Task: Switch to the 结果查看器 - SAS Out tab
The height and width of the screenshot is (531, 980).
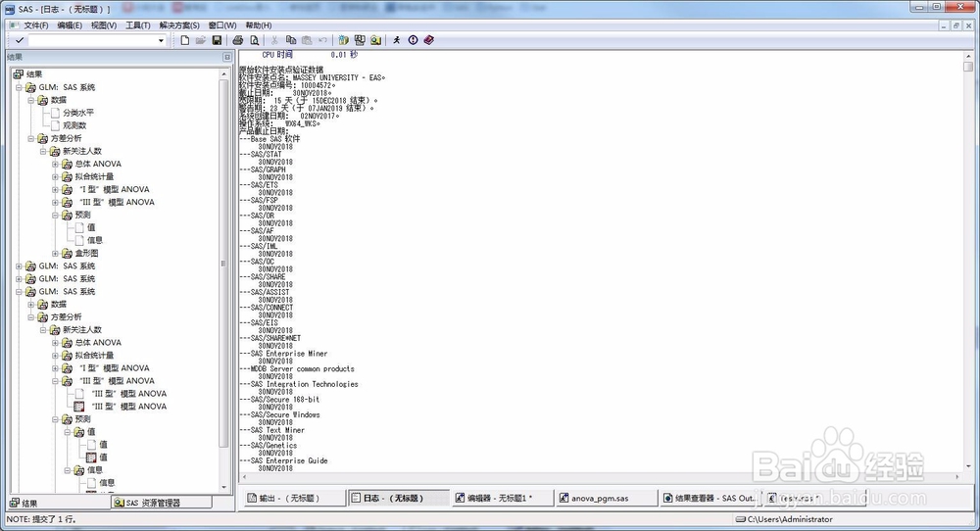Action: (x=711, y=498)
